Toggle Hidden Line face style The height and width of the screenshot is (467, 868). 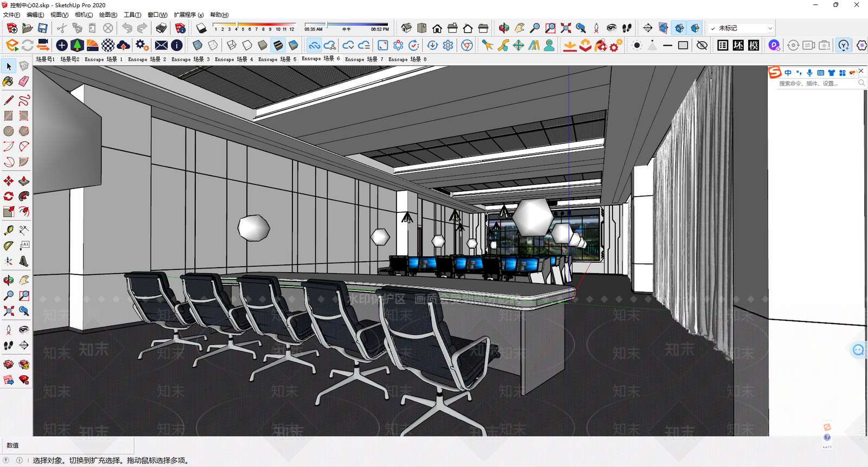247,45
